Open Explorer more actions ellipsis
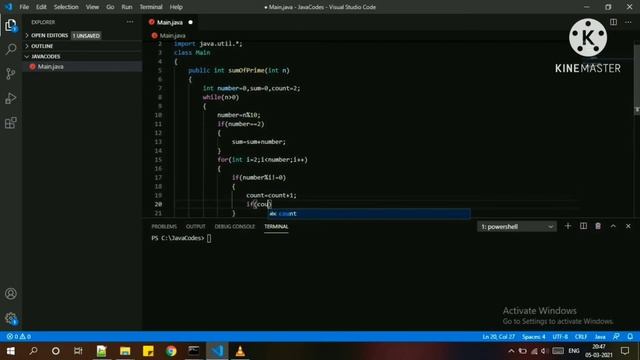Image resolution: width=640 pixels, height=360 pixels. click(130, 22)
